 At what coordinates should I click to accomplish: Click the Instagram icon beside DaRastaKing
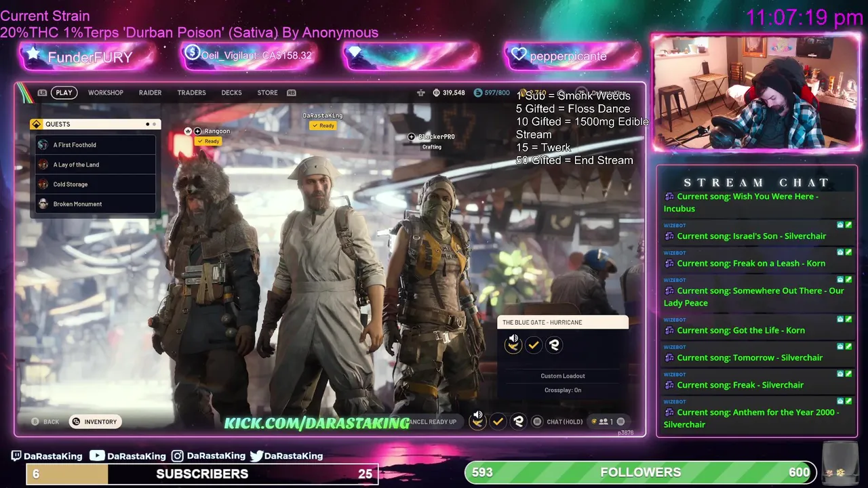coord(178,456)
